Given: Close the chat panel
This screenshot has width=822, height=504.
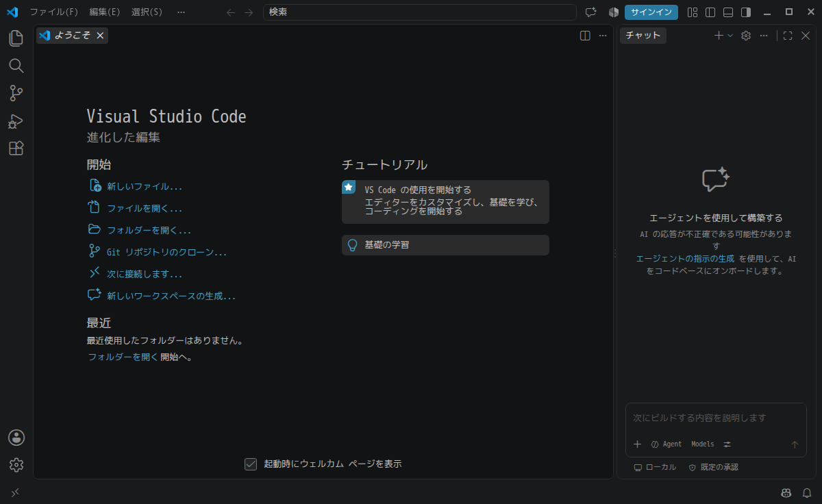Looking at the screenshot, I should tap(806, 36).
